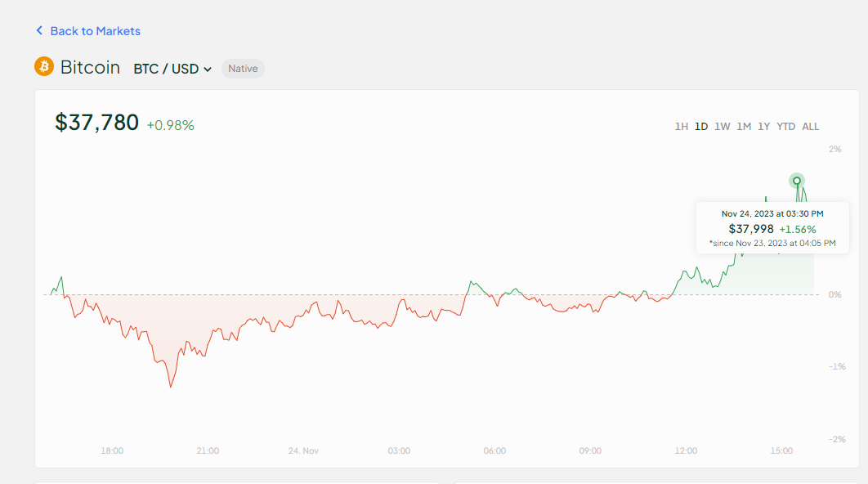Select the 1Y time range
868x484 pixels.
(764, 126)
